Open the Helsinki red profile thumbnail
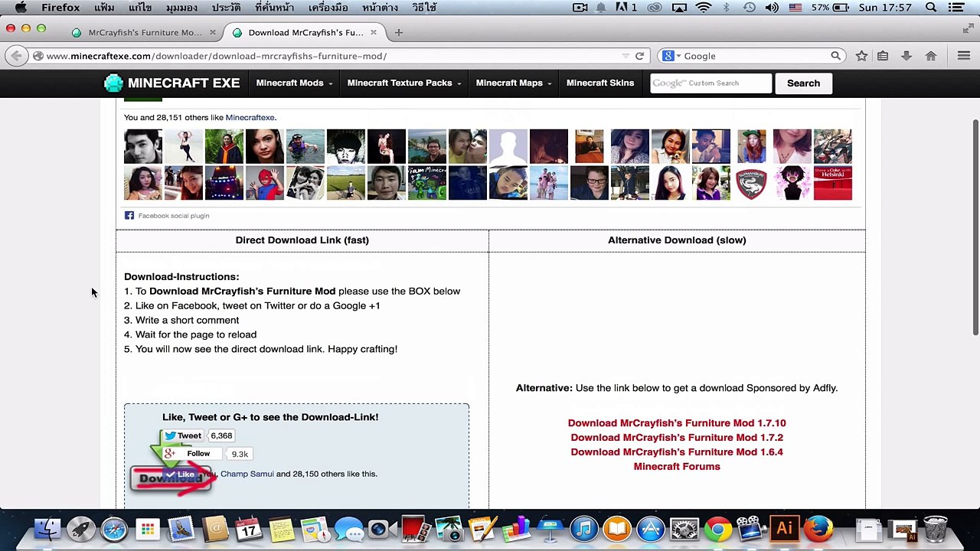The width and height of the screenshot is (980, 551). click(832, 183)
